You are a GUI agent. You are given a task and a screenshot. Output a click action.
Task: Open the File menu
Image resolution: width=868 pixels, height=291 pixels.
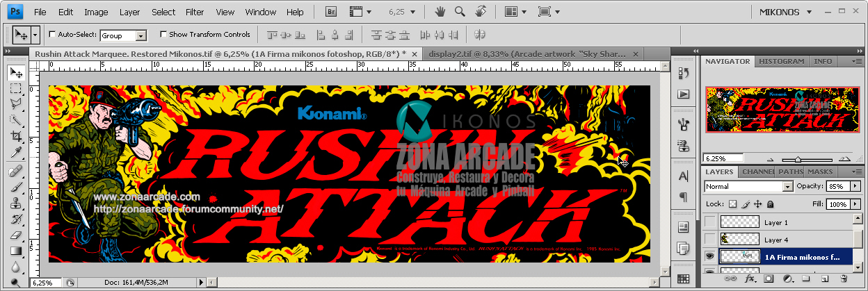point(40,12)
